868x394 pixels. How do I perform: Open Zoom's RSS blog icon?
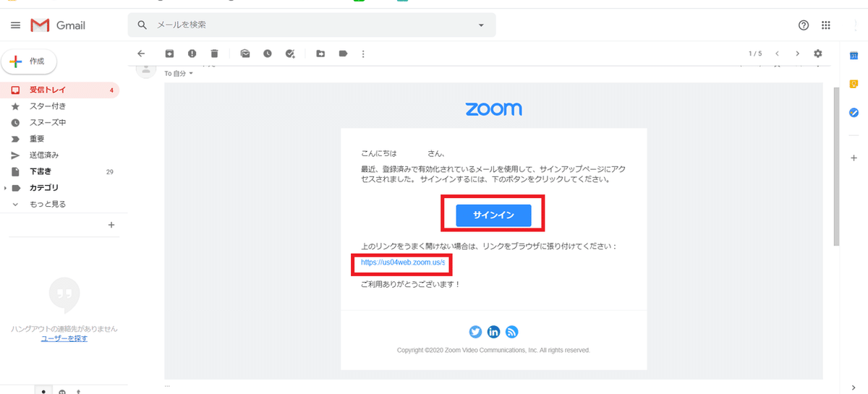[x=512, y=332]
